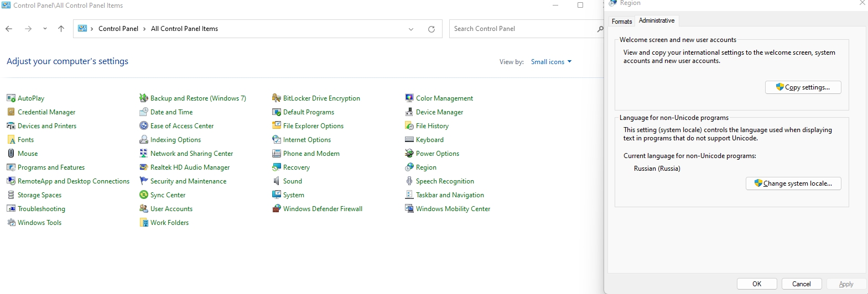Select the Administrative tab
Image resolution: width=868 pixels, height=294 pixels.
coord(657,20)
